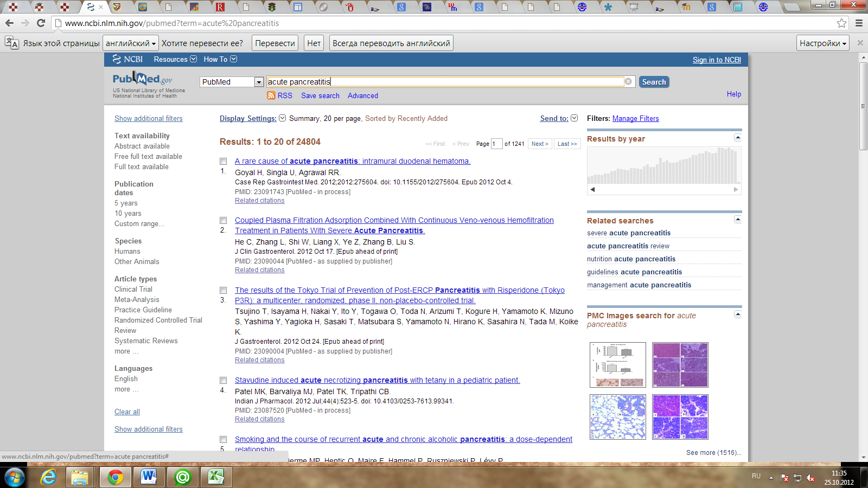Open the Send to dropdown
Image resolution: width=868 pixels, height=488 pixels.
pyautogui.click(x=559, y=118)
